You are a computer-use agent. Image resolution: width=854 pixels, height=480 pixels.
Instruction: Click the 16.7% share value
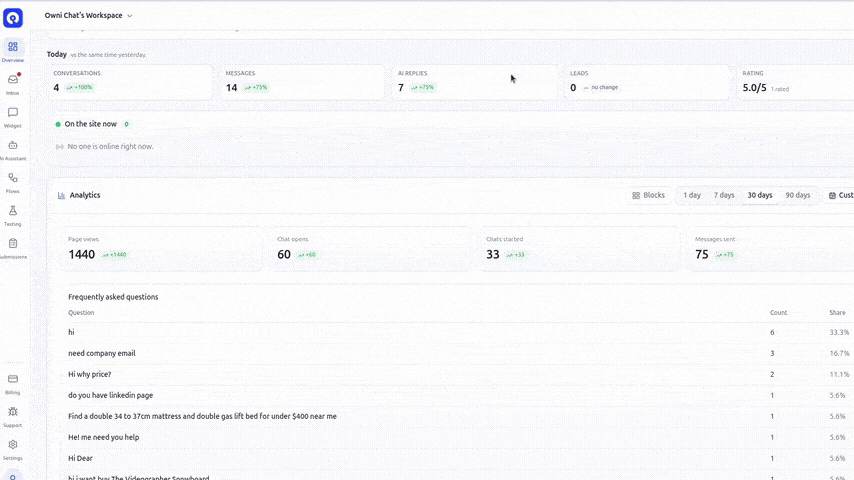[x=839, y=353]
